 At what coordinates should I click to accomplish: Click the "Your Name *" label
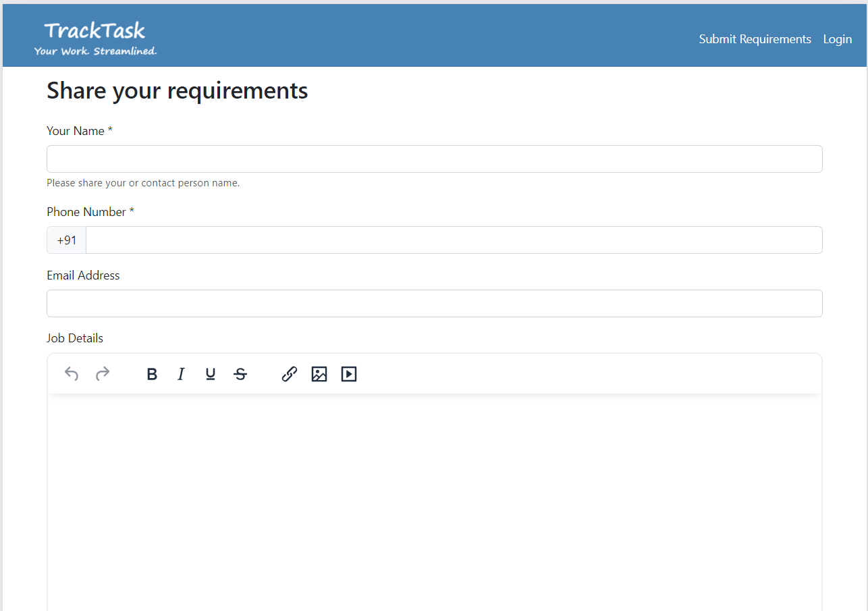(79, 131)
